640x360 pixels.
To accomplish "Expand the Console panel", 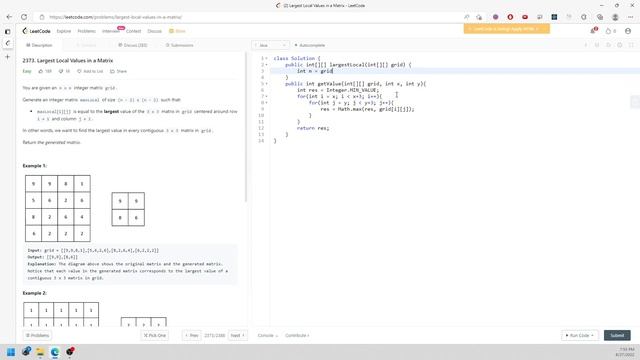I will pos(268,336).
